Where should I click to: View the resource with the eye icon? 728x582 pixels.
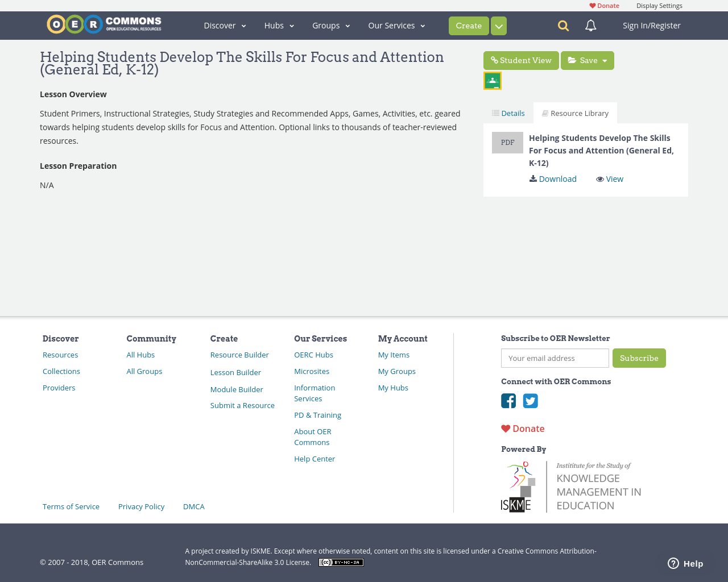click(609, 178)
